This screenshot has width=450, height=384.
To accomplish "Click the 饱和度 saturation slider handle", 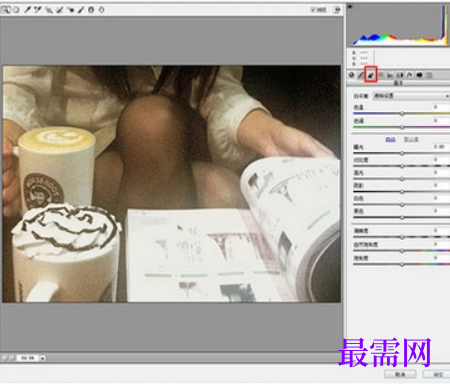I will [x=402, y=264].
